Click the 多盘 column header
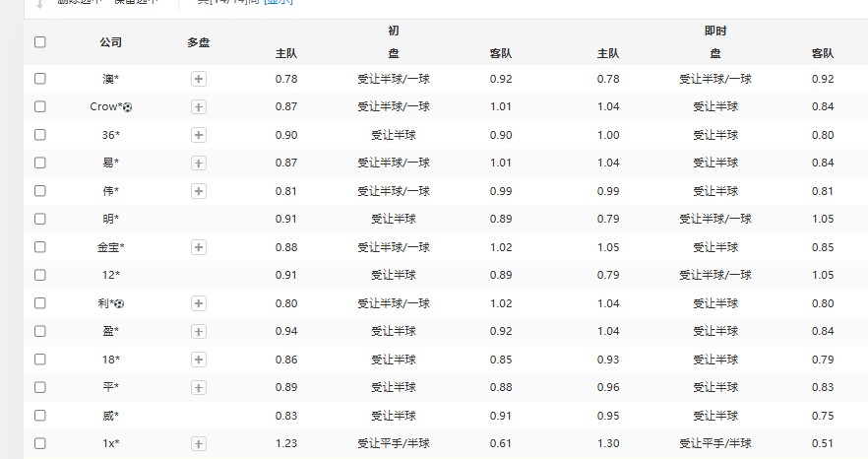This screenshot has height=459, width=868. [198, 42]
